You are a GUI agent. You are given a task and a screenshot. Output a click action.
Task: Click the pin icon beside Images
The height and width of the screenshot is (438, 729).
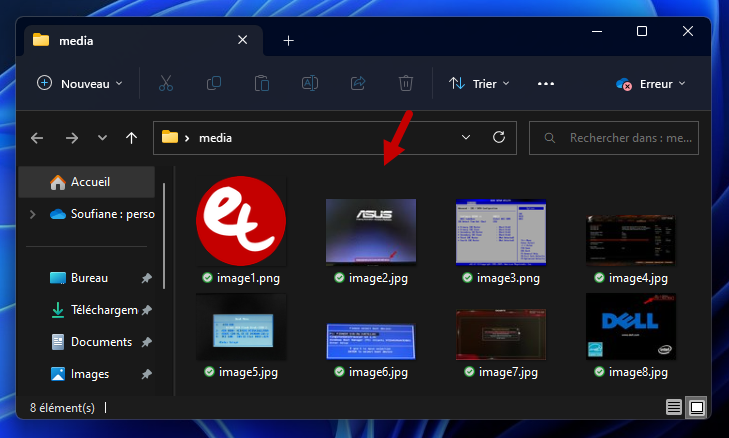[146, 374]
